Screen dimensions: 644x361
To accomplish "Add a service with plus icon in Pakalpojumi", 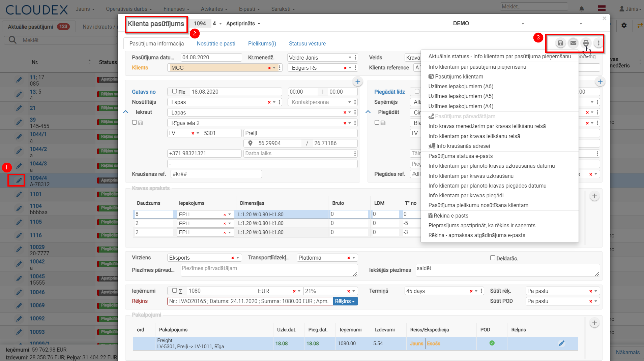I will click(x=594, y=323).
